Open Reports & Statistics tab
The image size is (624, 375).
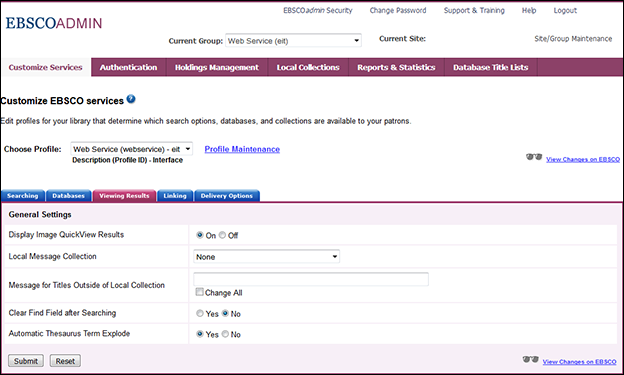click(x=396, y=67)
